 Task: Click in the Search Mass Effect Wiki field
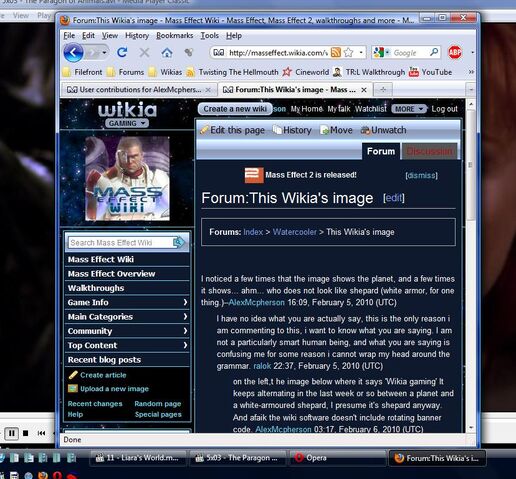pyautogui.click(x=121, y=243)
